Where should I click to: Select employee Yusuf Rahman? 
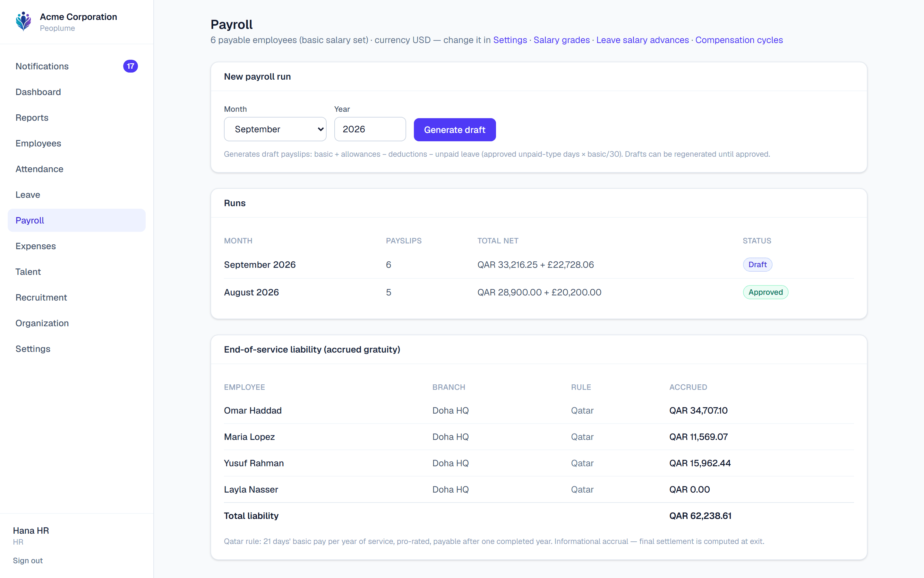pos(253,463)
